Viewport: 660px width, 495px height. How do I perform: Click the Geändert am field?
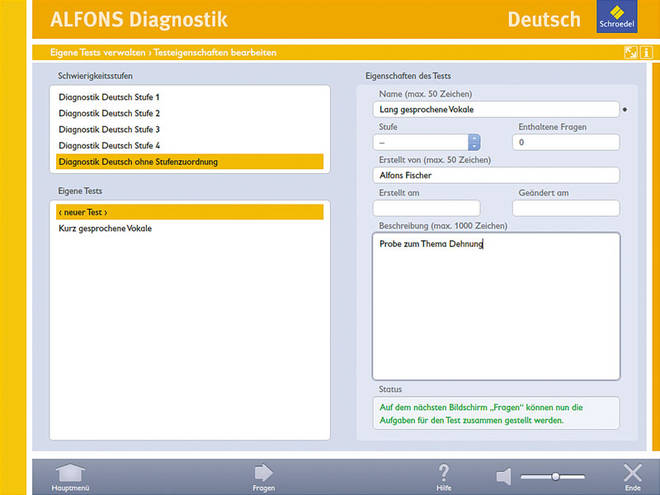point(566,208)
